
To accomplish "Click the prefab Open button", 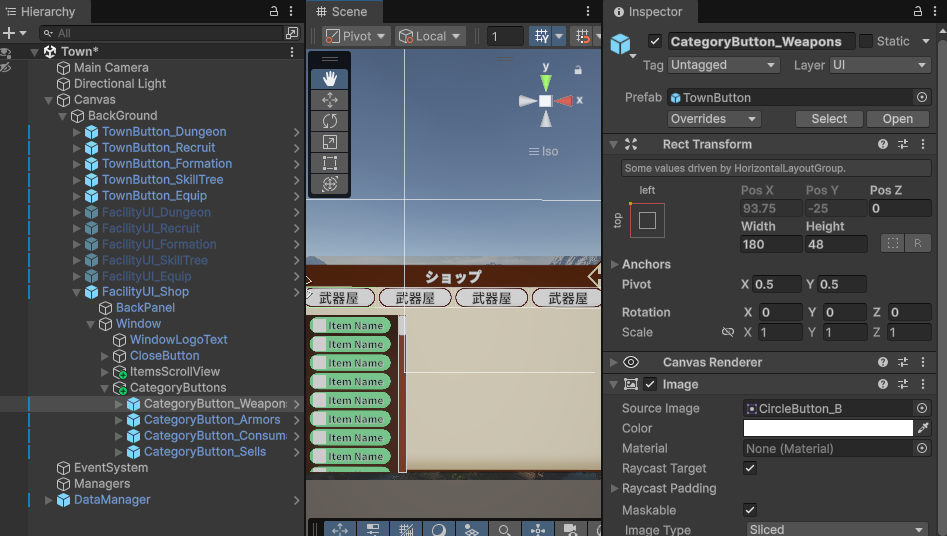I will coord(897,119).
